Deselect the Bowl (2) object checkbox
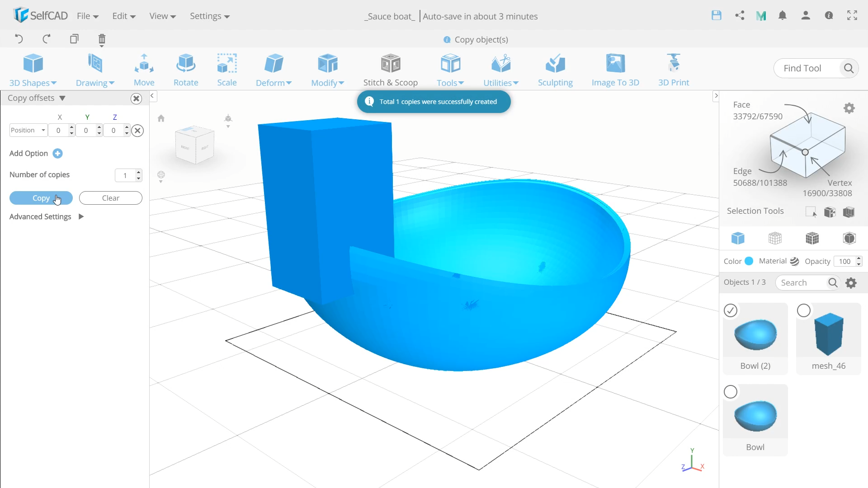Viewport: 868px width, 488px height. pos(731,310)
